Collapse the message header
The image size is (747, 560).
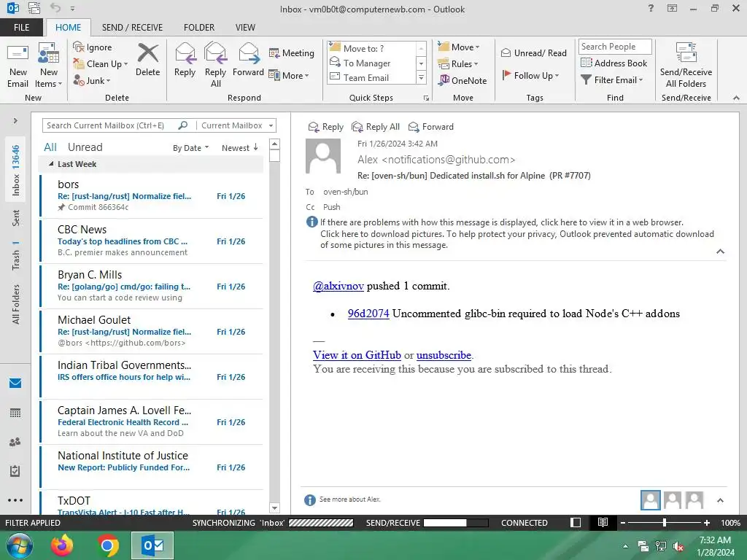coord(720,252)
